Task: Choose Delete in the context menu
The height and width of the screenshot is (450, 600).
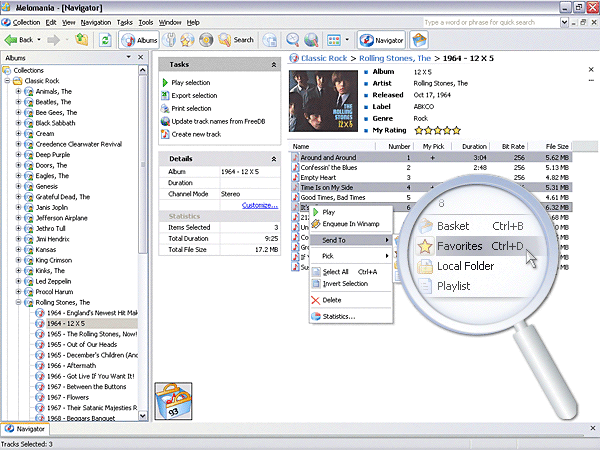Action: coord(351,300)
